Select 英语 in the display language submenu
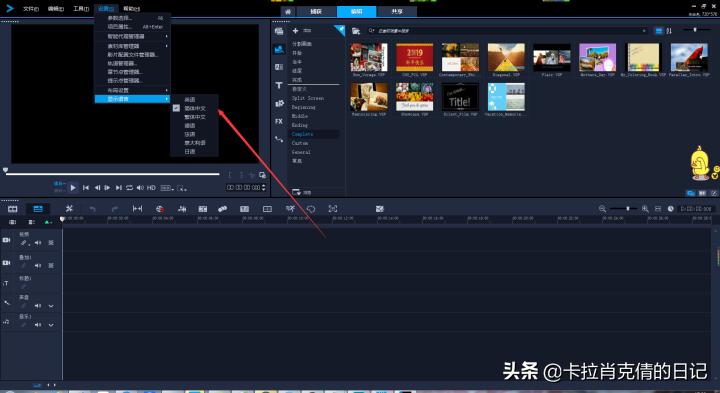Viewport: 720px width, 393px height. (190, 100)
